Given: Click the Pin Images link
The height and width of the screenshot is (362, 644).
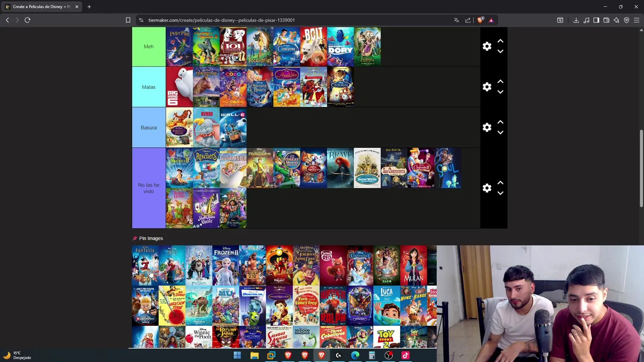Looking at the screenshot, I should pos(151,238).
